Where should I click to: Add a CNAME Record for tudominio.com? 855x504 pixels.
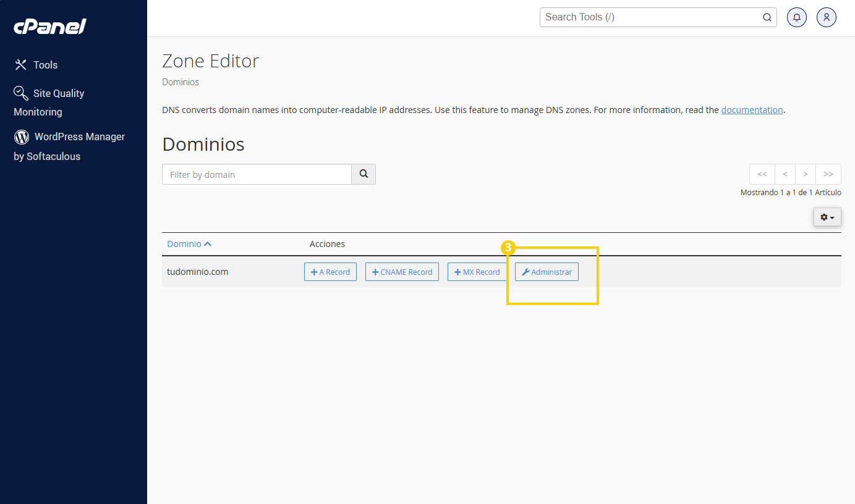[402, 272]
